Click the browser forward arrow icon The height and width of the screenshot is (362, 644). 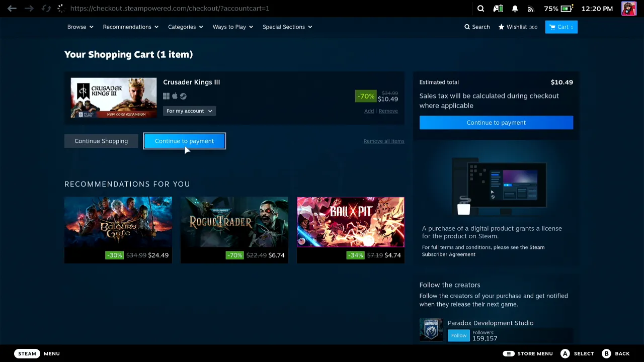coord(29,9)
